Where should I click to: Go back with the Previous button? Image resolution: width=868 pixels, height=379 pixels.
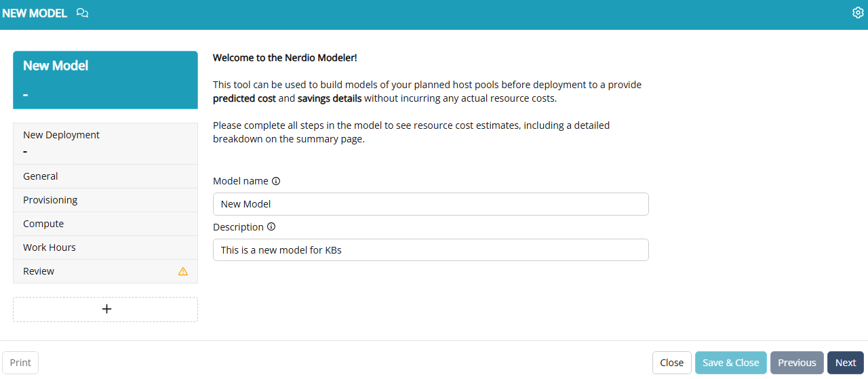coord(797,363)
